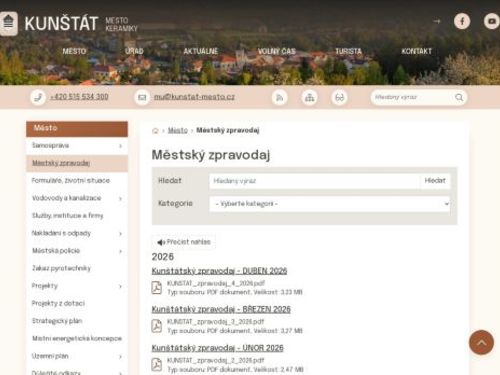Open the Kategorie dropdown

coord(330,204)
